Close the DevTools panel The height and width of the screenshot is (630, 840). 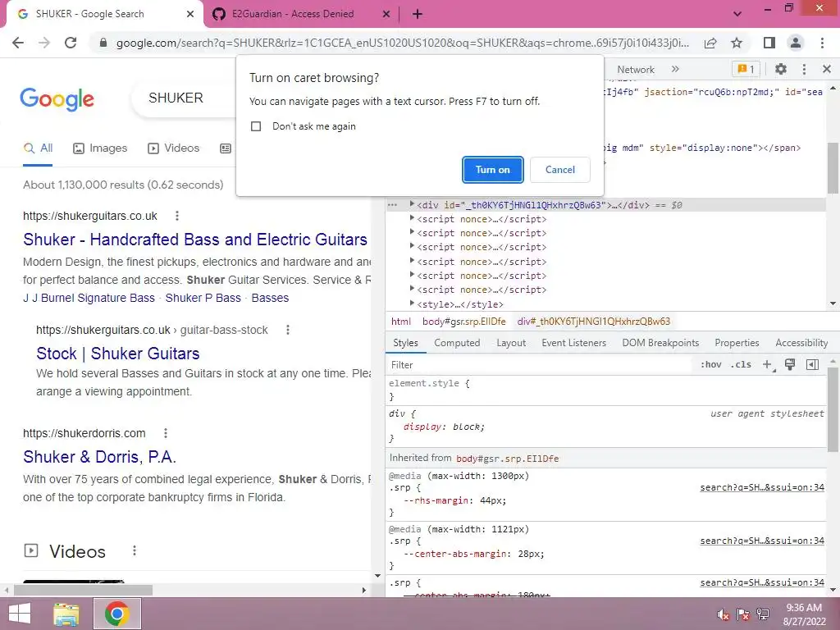click(827, 69)
